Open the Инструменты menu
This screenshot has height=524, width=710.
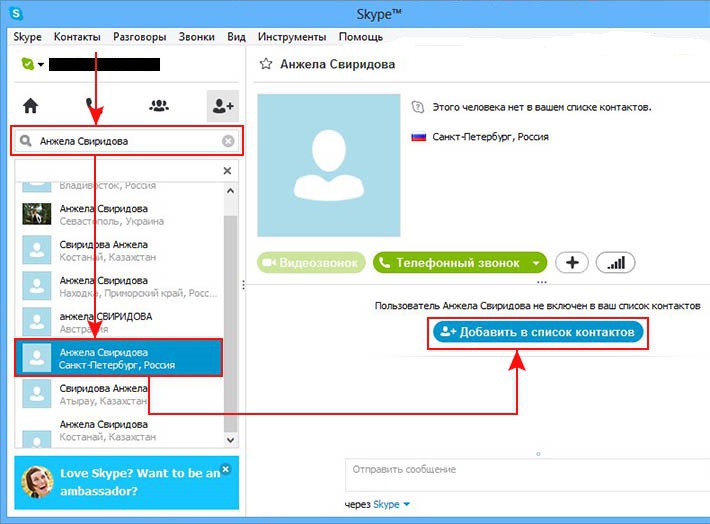pyautogui.click(x=292, y=37)
